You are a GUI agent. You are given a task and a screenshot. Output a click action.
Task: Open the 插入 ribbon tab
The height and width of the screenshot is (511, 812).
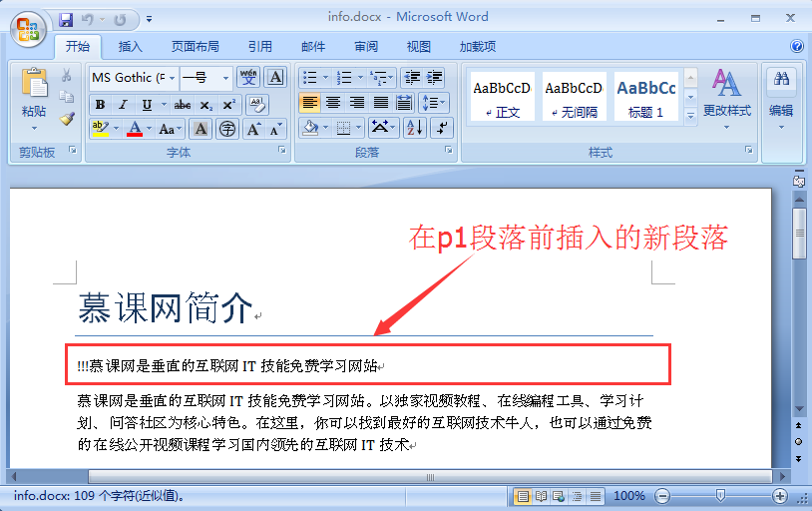pos(130,47)
